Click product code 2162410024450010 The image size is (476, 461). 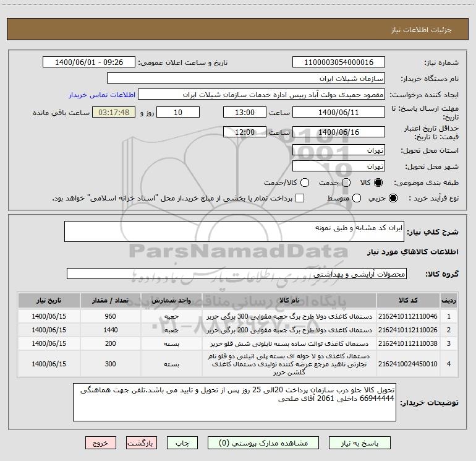pyautogui.click(x=408, y=364)
